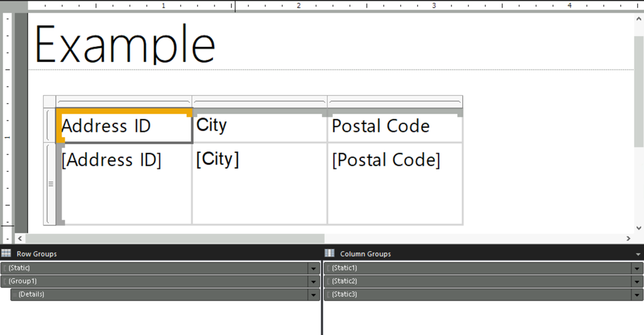Select the tablix corner selection handle
This screenshot has height=335, width=644.
pyautogui.click(x=49, y=101)
